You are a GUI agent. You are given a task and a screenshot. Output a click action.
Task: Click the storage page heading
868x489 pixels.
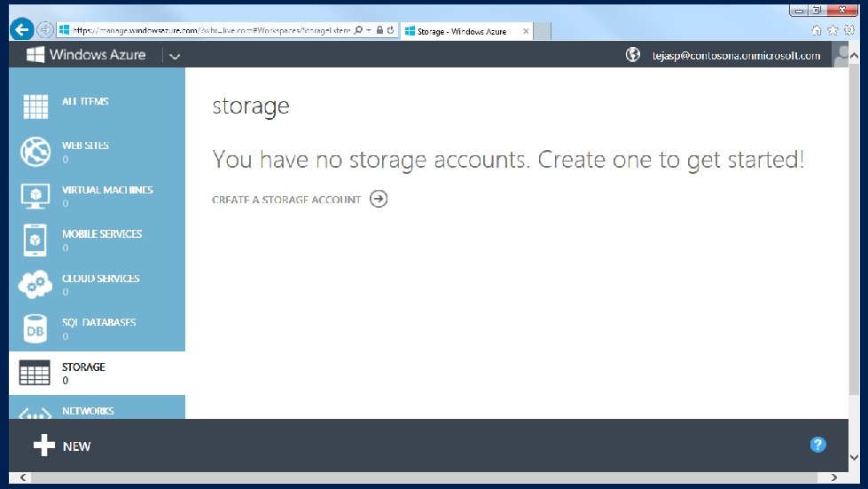click(x=251, y=106)
